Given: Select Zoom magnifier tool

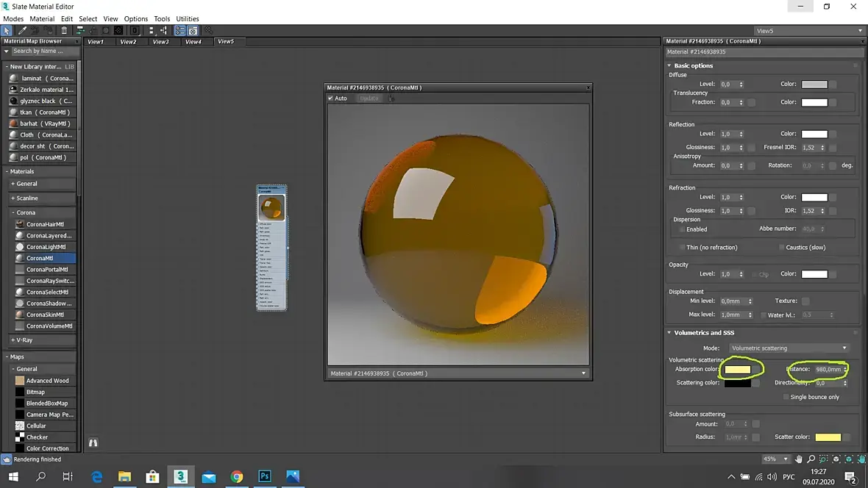Looking at the screenshot, I should 811,459.
